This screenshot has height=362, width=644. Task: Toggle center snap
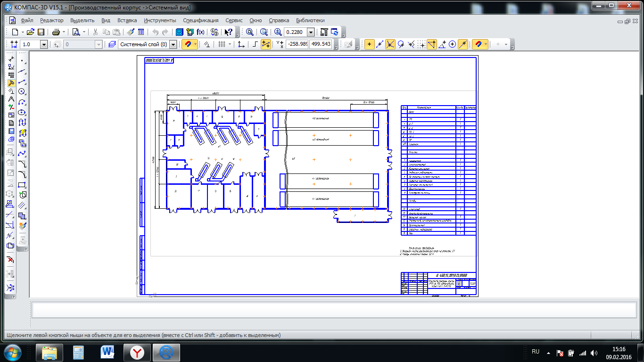453,44
